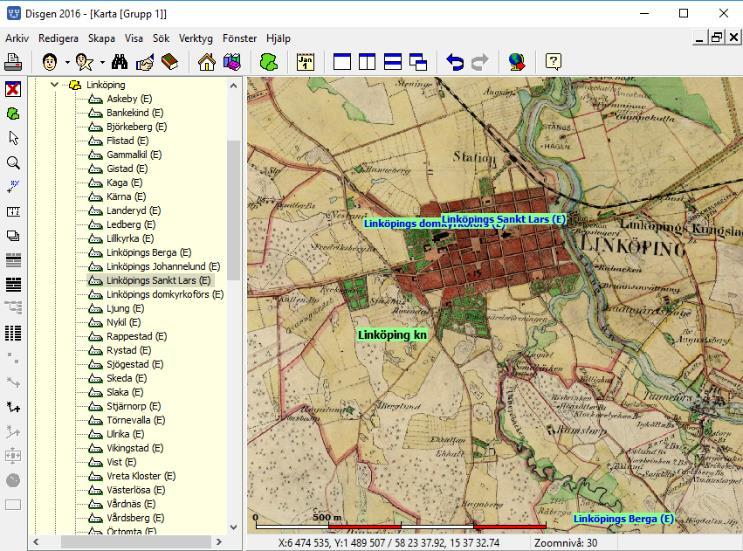Click the black node arrow tool icon

click(x=13, y=406)
